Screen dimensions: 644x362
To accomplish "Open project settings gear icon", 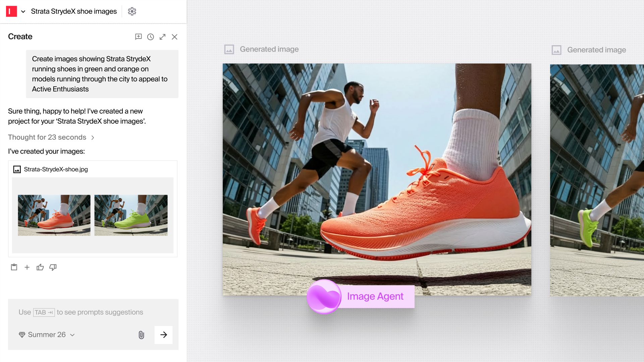I will 132,11.
